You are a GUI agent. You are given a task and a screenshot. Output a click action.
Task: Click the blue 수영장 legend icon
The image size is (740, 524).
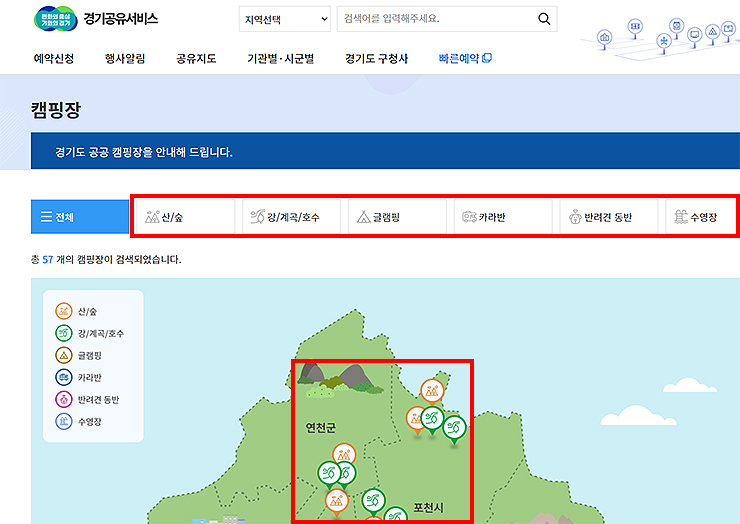pyautogui.click(x=64, y=421)
